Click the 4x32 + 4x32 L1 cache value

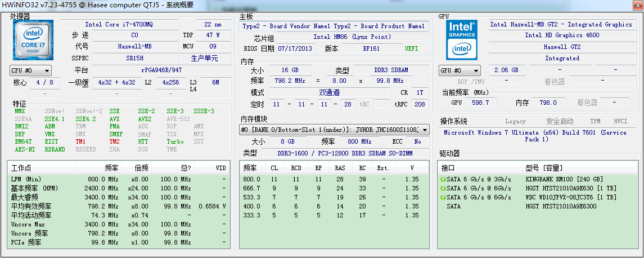117,82
